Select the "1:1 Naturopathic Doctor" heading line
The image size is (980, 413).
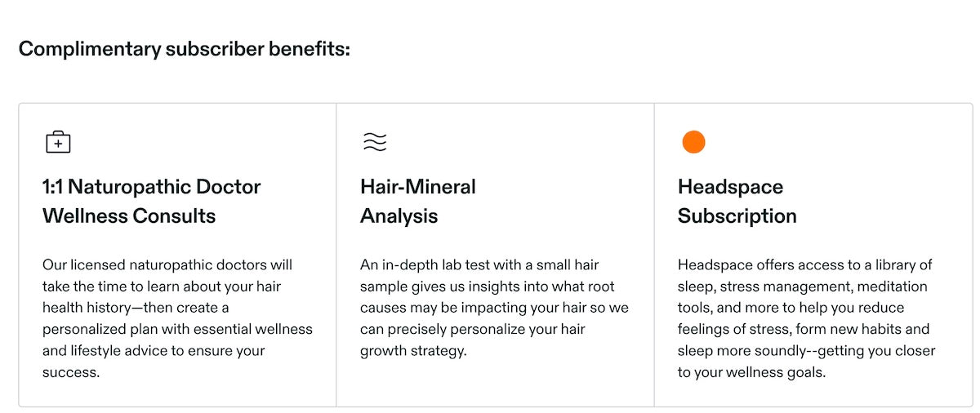[151, 187]
